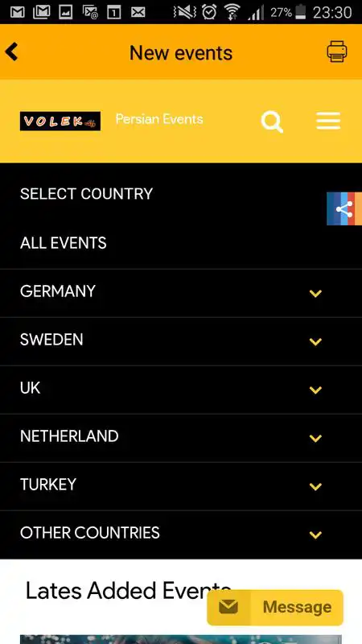
Task: Expand the UK chevron
Action: click(315, 390)
